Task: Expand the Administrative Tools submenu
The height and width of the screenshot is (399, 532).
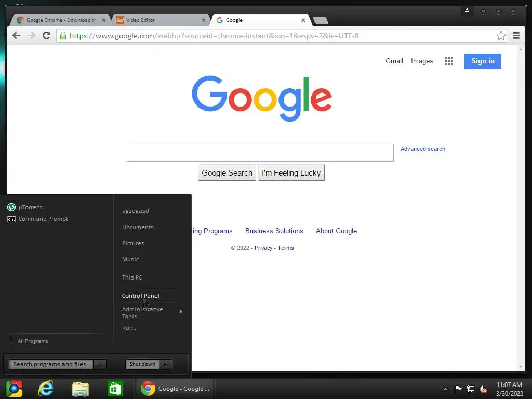Action: (152, 312)
